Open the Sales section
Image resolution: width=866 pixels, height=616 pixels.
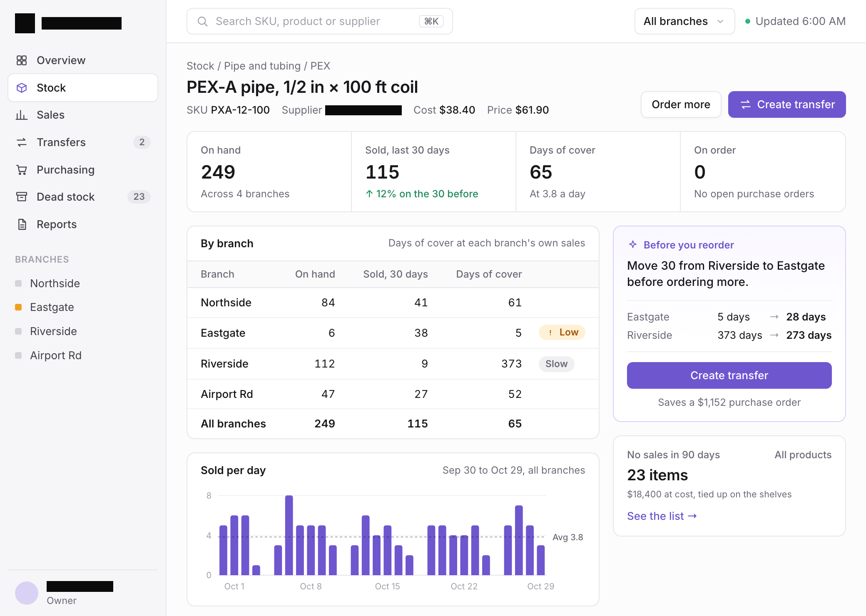pos(83,115)
